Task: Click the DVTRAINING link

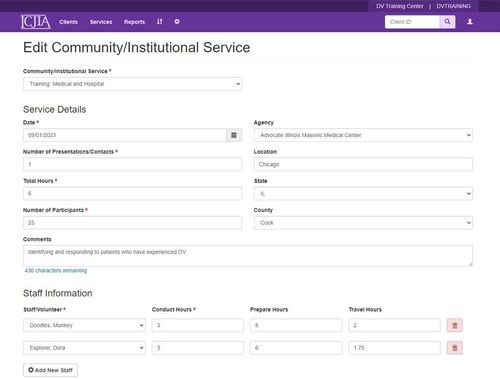Action: tap(454, 6)
